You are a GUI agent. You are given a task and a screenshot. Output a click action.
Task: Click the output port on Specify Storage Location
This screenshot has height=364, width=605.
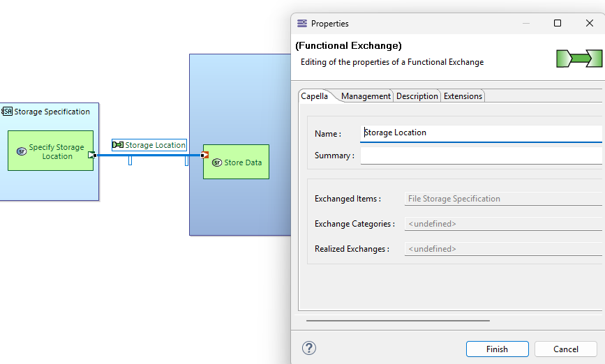[x=92, y=155]
